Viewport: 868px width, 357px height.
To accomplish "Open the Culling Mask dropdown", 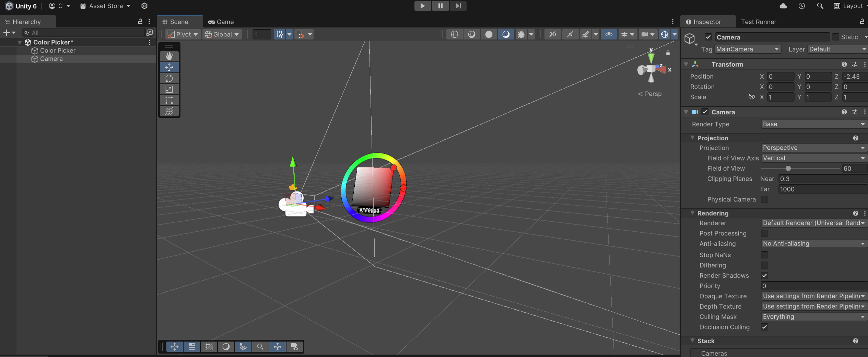I will pos(814,317).
